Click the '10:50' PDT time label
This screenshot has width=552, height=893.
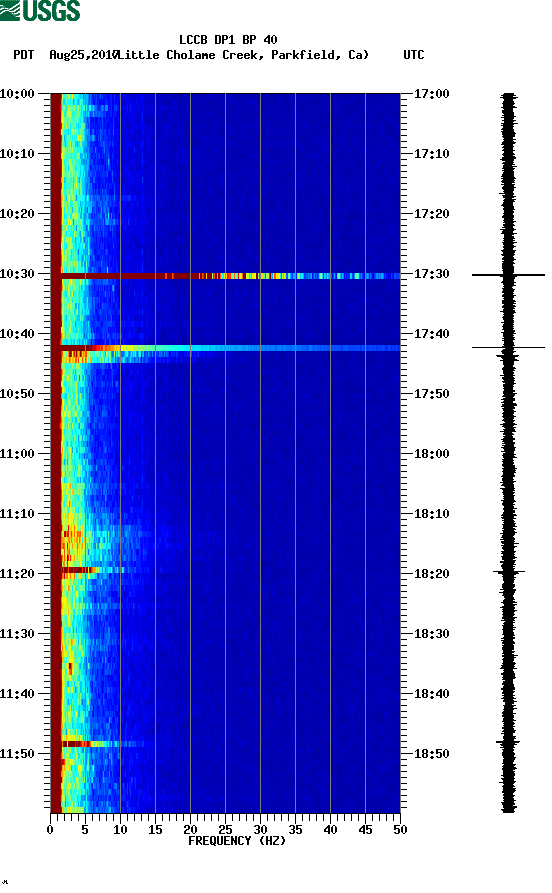point(17,394)
